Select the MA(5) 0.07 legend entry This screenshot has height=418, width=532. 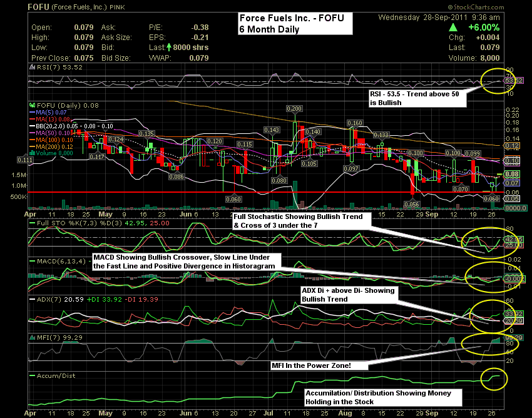48,112
